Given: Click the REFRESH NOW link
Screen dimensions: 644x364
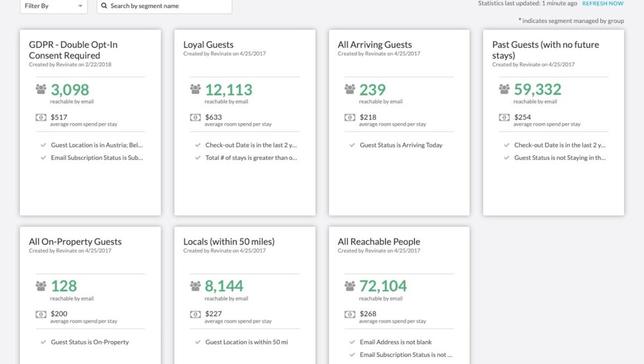Looking at the screenshot, I should tap(602, 4).
